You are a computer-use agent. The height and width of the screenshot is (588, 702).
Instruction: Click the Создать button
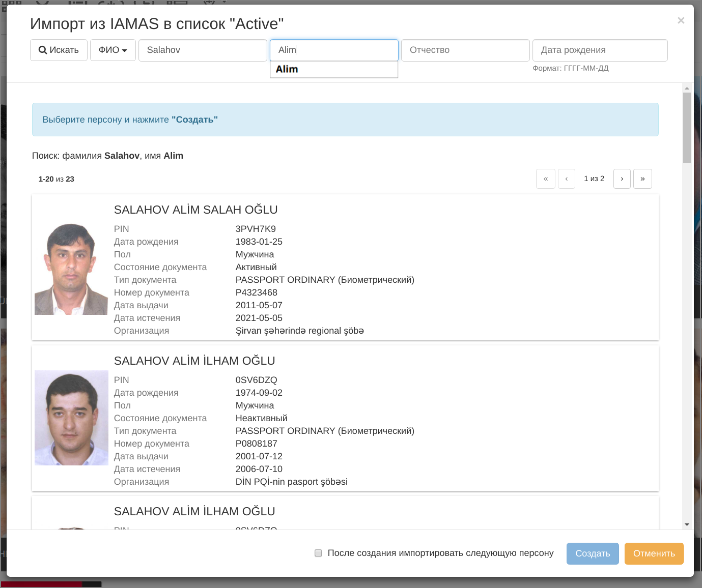click(x=593, y=553)
